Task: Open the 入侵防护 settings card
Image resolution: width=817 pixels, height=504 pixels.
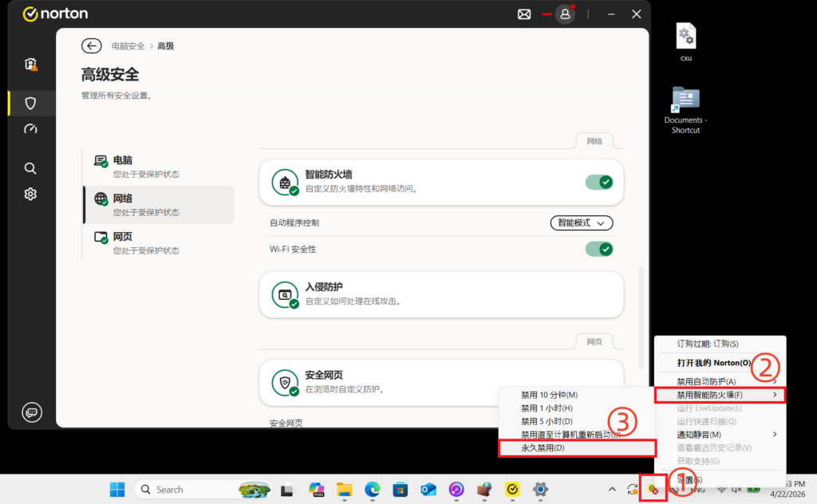Action: click(441, 293)
